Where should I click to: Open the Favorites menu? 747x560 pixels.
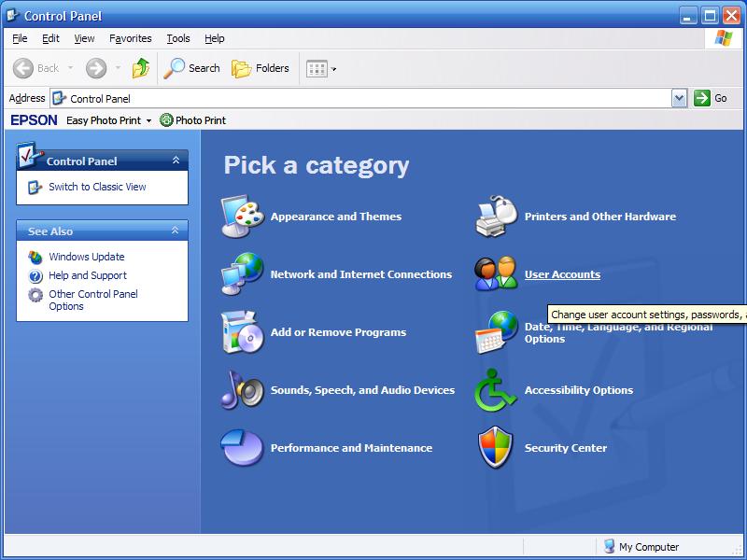click(x=131, y=38)
